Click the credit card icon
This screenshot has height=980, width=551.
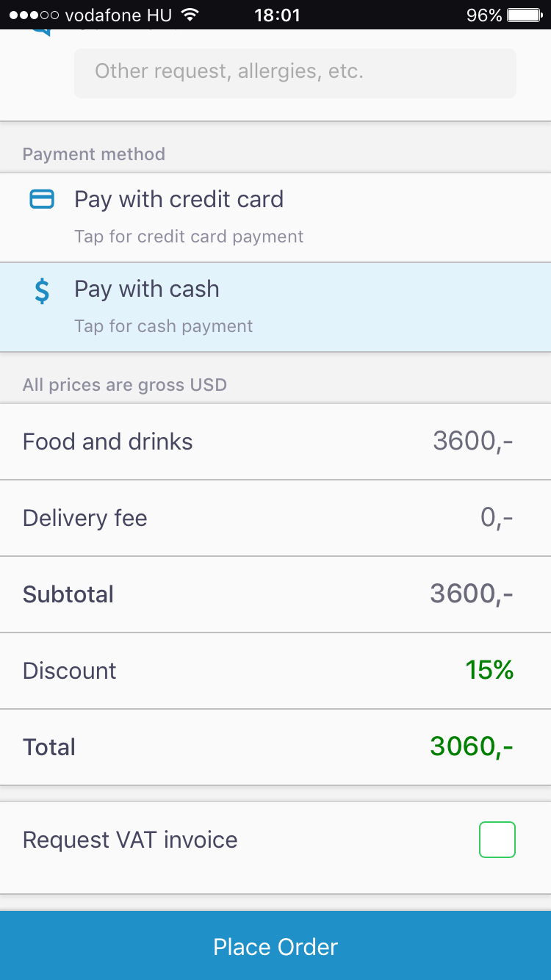click(42, 199)
